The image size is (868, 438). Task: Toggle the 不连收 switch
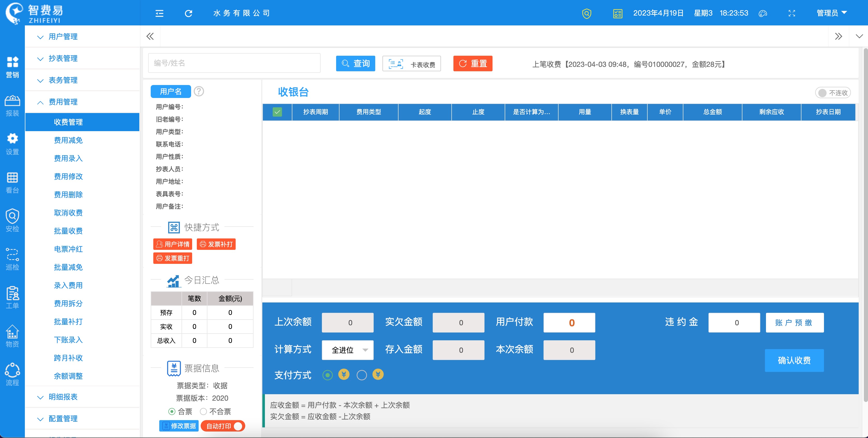[x=833, y=93]
